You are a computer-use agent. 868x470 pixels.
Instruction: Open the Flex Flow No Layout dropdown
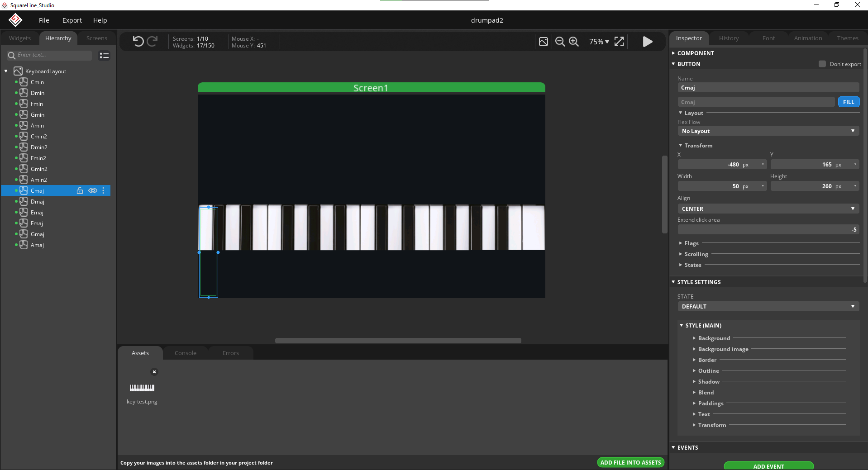768,131
